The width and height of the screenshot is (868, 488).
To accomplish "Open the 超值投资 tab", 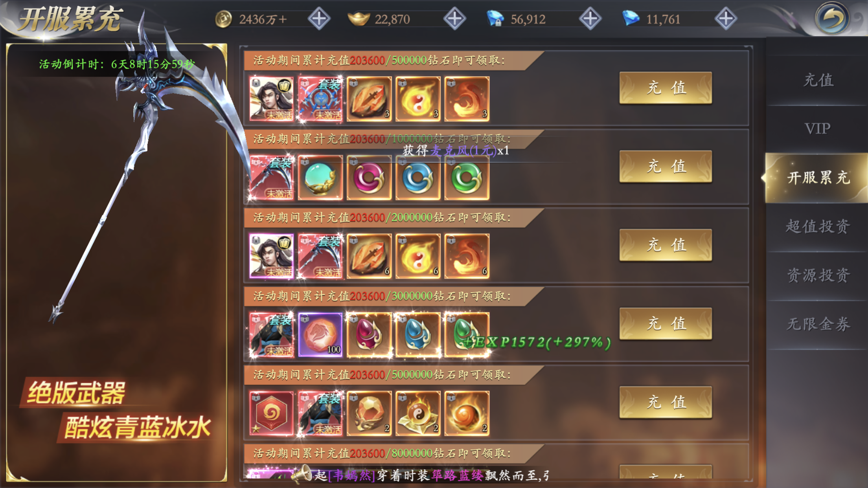I will (818, 227).
